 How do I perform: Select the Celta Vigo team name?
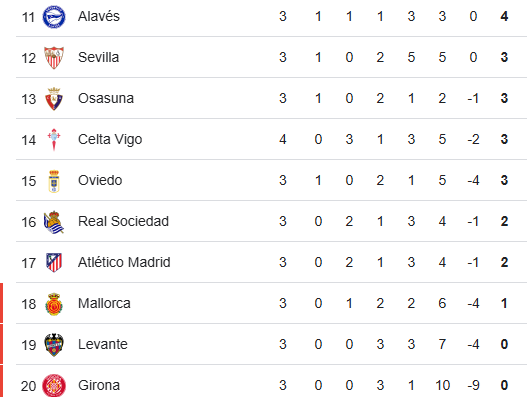[110, 140]
